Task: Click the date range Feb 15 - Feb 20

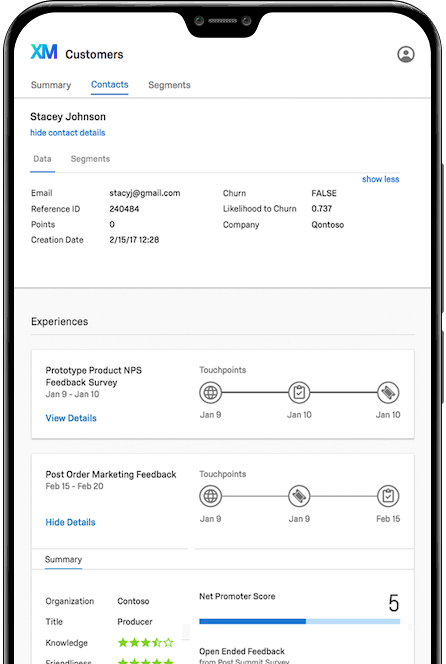Action: pyautogui.click(x=75, y=486)
